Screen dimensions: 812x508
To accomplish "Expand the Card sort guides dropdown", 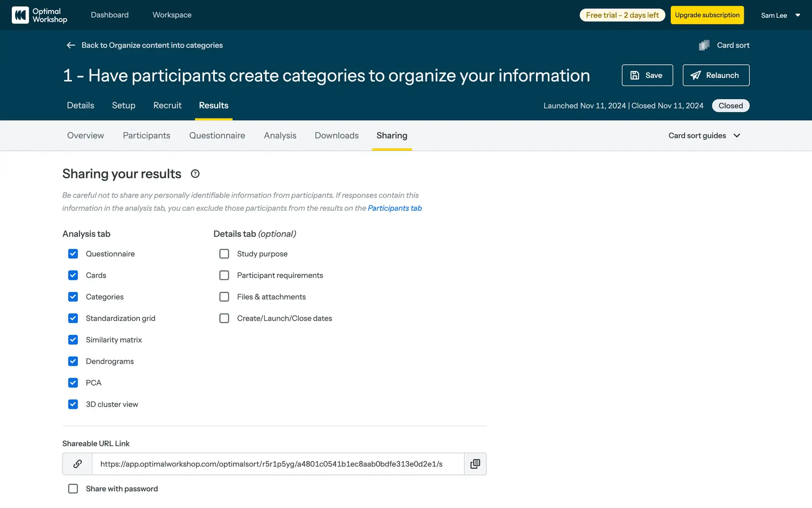I will pyautogui.click(x=704, y=135).
